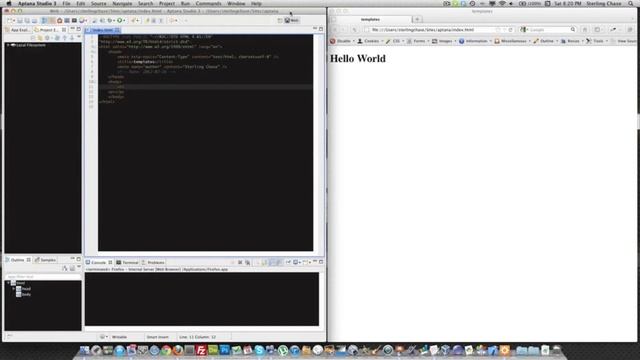The width and height of the screenshot is (640, 360).
Task: Minimize the Project Explorer view
Action: point(72,29)
